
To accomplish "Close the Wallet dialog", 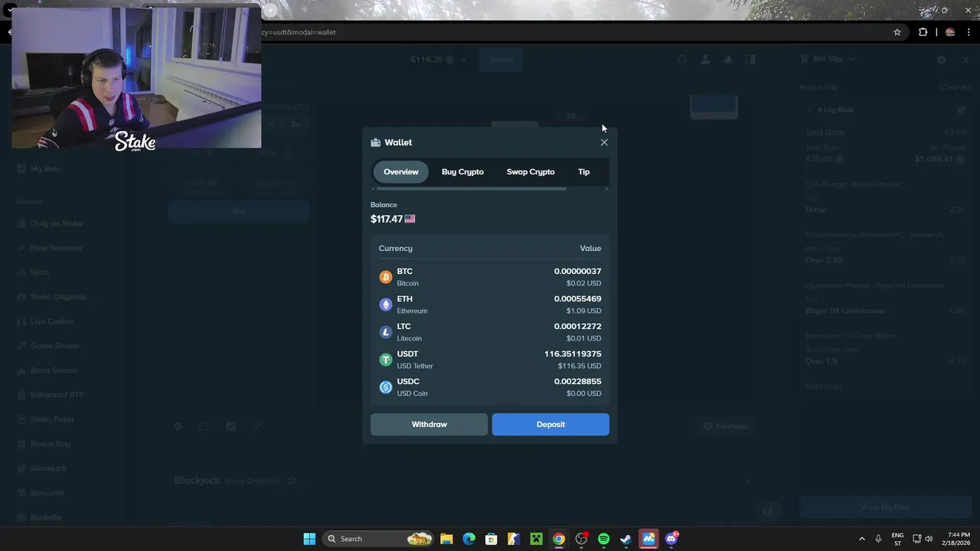I will click(604, 142).
